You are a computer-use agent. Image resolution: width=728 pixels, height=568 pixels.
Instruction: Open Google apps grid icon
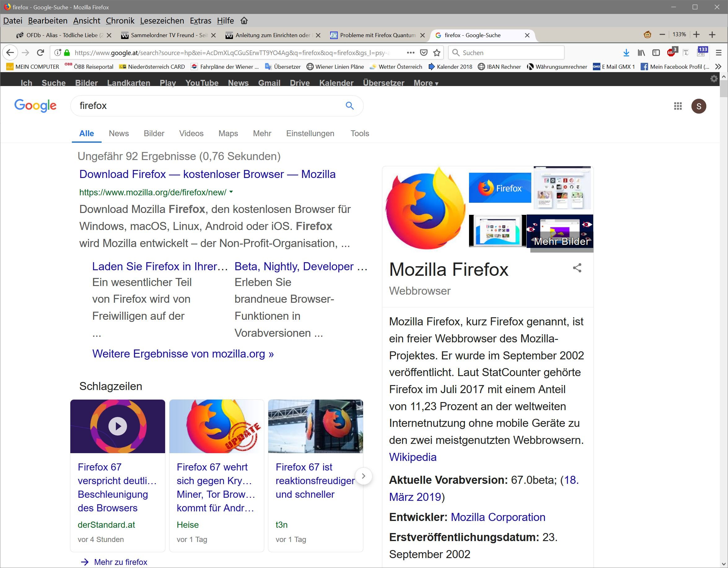coord(678,106)
